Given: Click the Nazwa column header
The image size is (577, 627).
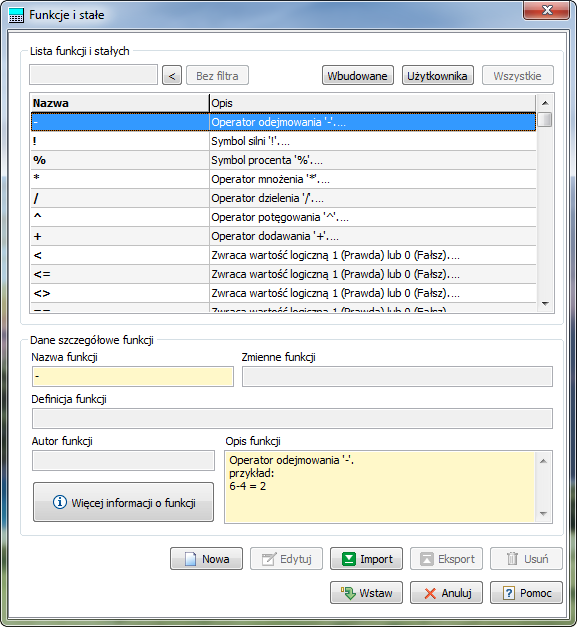Looking at the screenshot, I should click(x=120, y=103).
